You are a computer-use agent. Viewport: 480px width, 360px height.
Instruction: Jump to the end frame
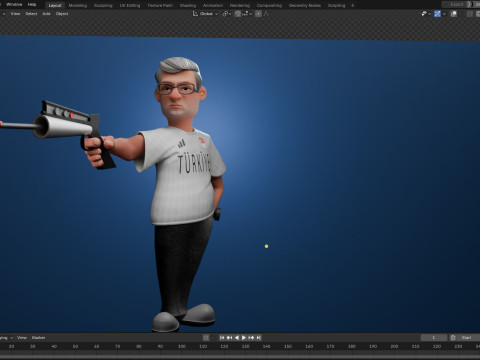click(x=258, y=338)
